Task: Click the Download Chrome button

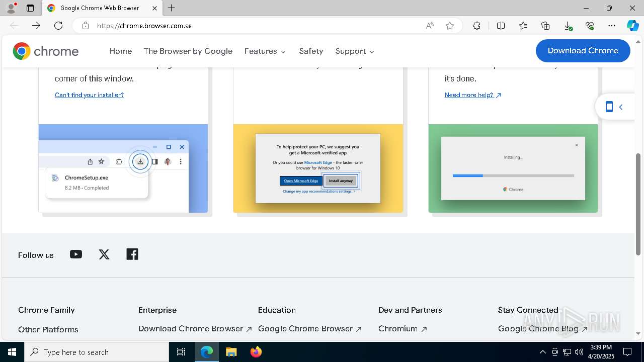Action: point(583,51)
